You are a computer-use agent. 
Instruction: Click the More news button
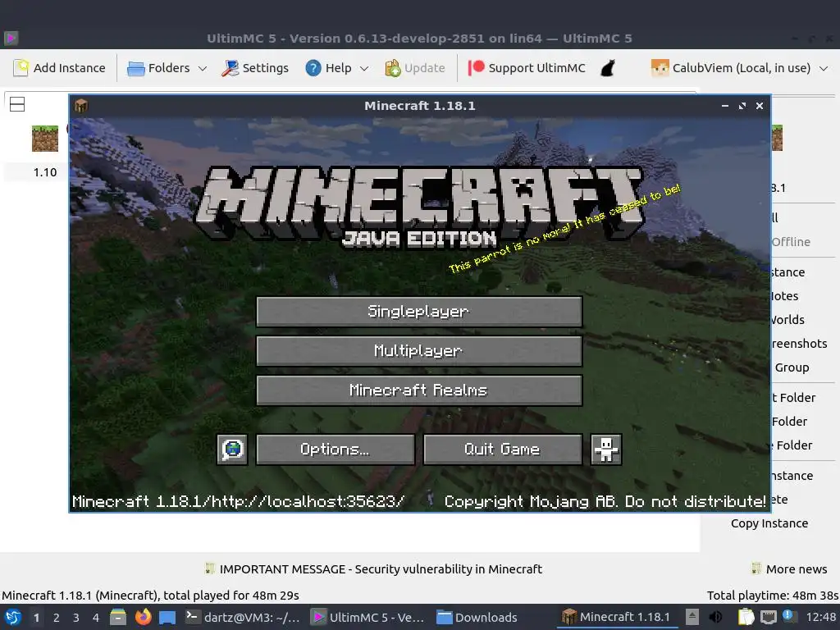click(789, 569)
